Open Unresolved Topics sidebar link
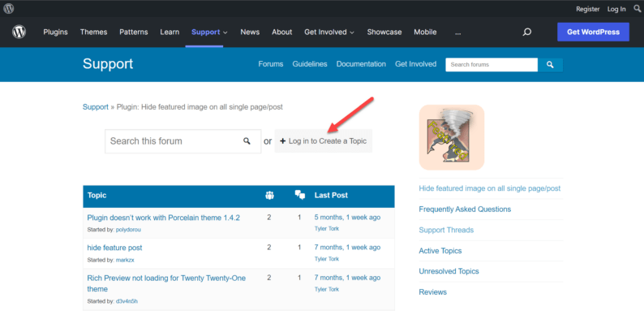This screenshot has height=311, width=644. [x=449, y=271]
